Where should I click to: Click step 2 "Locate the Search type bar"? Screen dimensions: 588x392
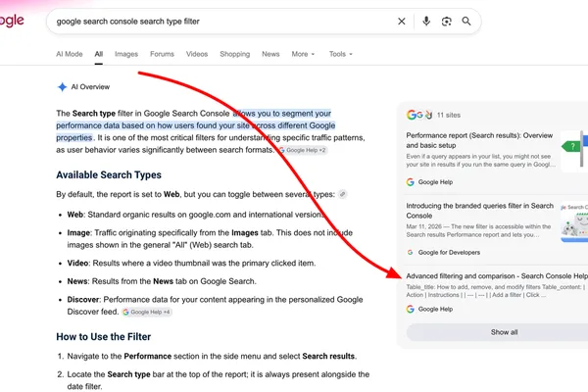pos(219,380)
